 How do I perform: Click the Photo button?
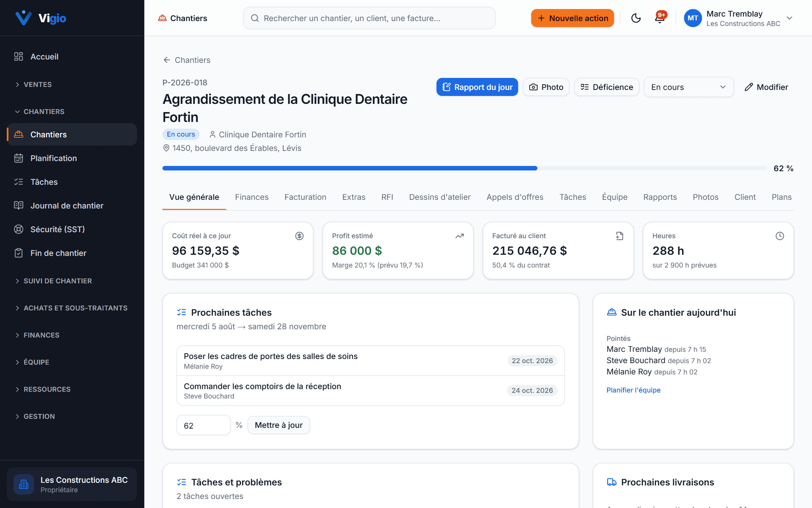click(546, 87)
